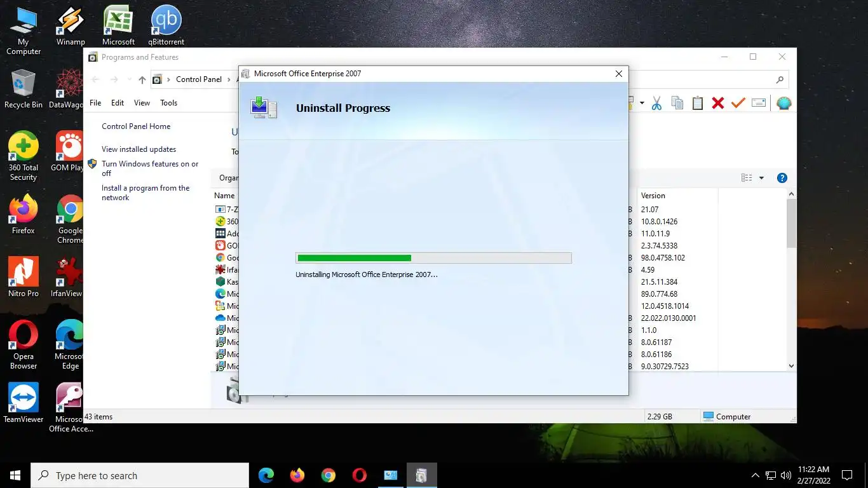Click Turn Windows features on or off
Viewport: 868px width, 488px height.
point(150,168)
